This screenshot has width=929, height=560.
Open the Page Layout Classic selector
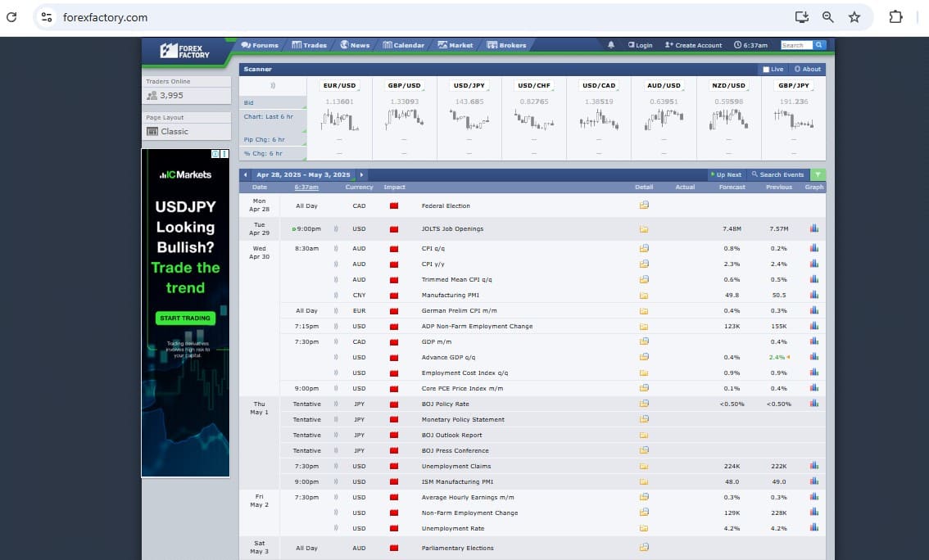[186, 132]
